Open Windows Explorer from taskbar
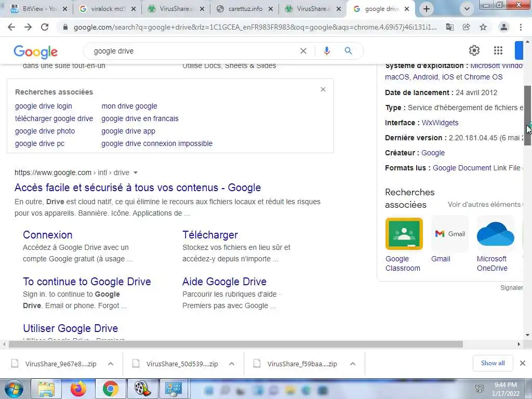The image size is (532, 399). (x=46, y=389)
